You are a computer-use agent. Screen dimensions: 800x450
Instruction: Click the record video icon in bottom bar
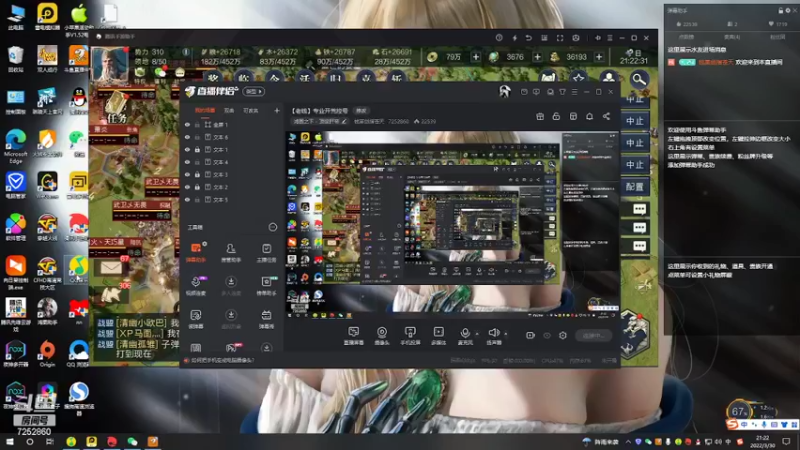[x=531, y=335]
